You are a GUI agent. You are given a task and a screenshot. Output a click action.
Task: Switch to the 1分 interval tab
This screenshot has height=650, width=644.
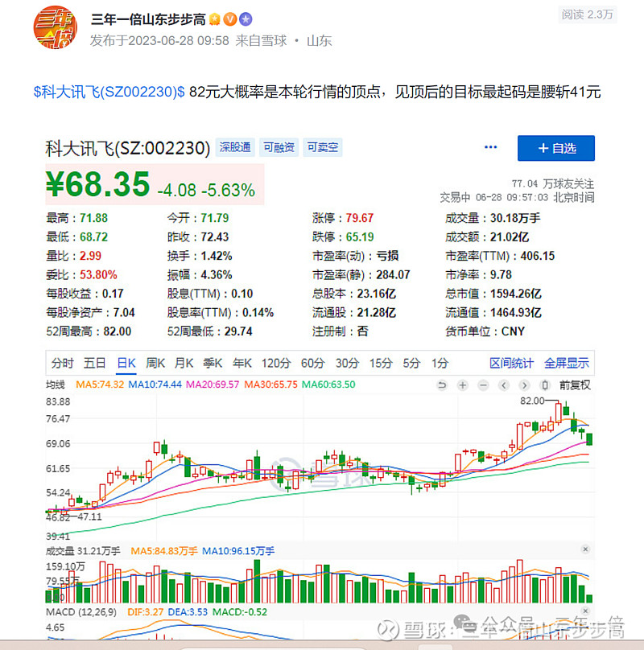pyautogui.click(x=440, y=363)
